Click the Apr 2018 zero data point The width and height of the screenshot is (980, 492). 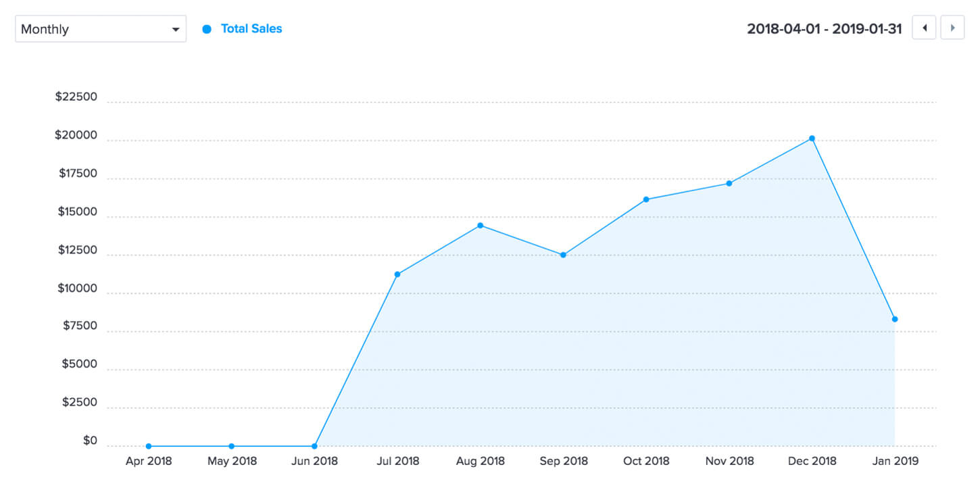coord(149,446)
